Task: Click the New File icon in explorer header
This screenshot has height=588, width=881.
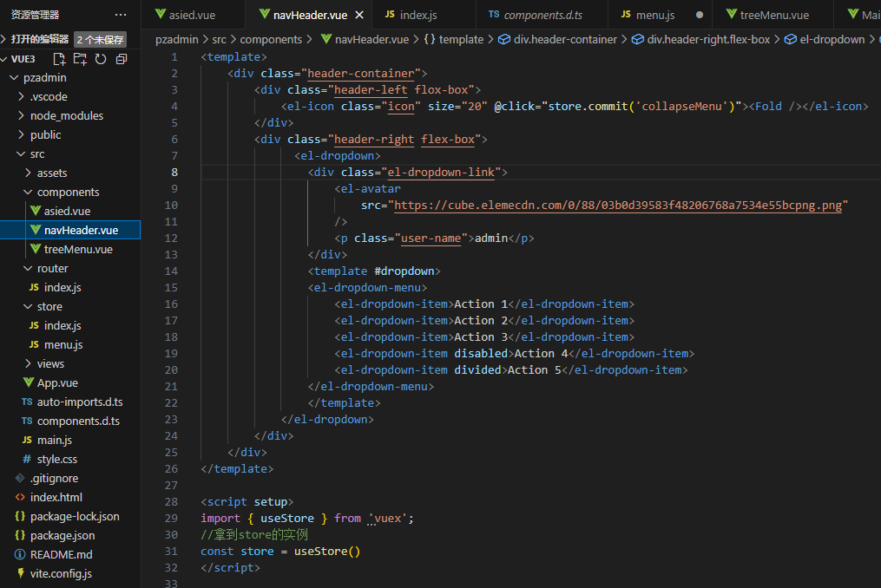Action: (x=59, y=59)
